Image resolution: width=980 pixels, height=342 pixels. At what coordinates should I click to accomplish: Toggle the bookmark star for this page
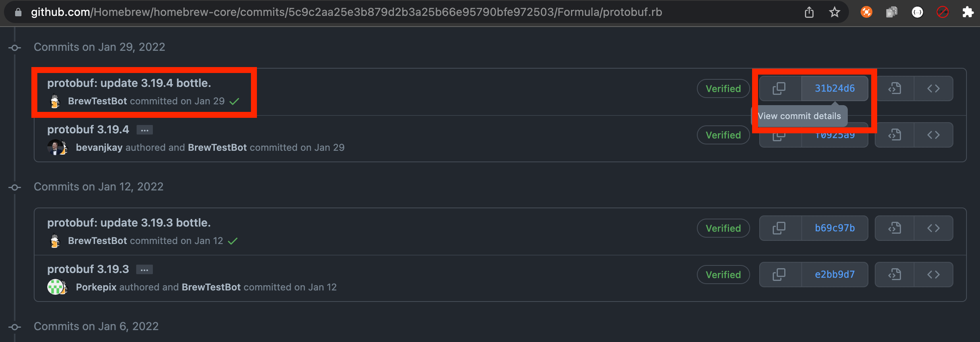835,12
